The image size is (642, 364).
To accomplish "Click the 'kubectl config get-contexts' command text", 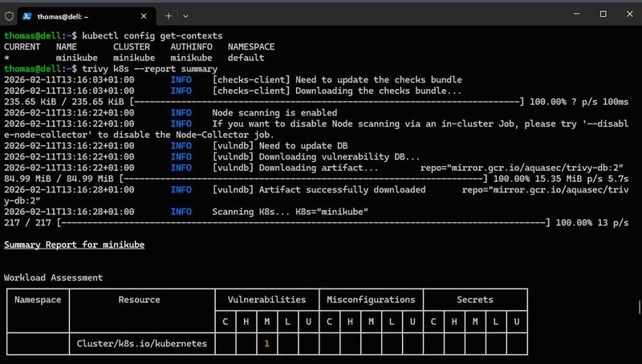I will pos(152,35).
